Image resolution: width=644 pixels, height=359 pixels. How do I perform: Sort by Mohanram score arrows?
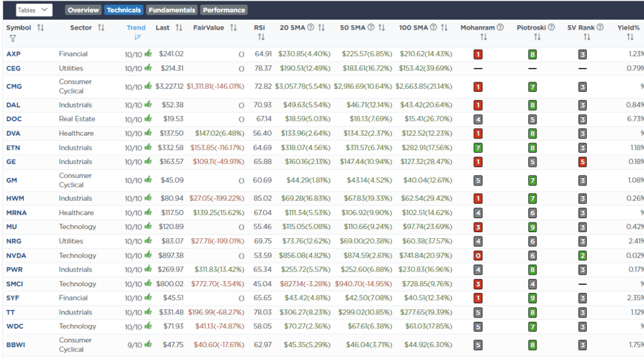point(484,37)
